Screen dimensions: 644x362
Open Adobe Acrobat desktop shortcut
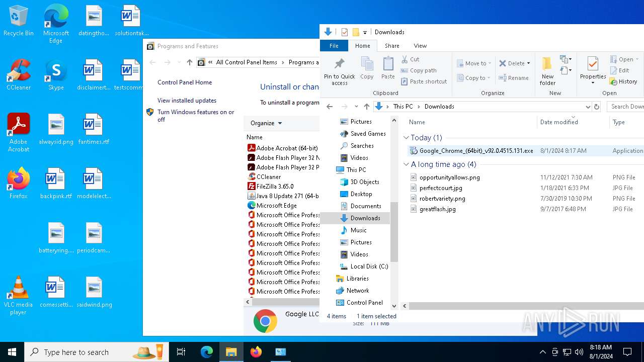point(18,133)
